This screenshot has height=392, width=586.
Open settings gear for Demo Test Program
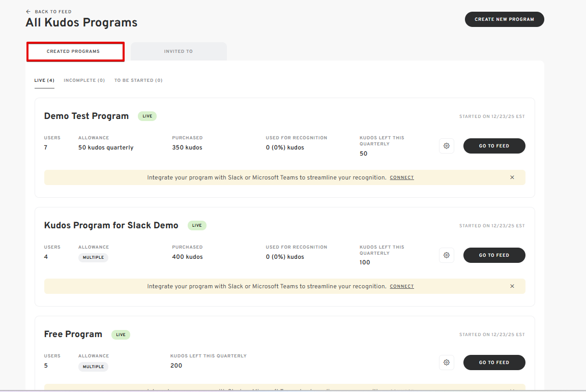click(x=446, y=146)
